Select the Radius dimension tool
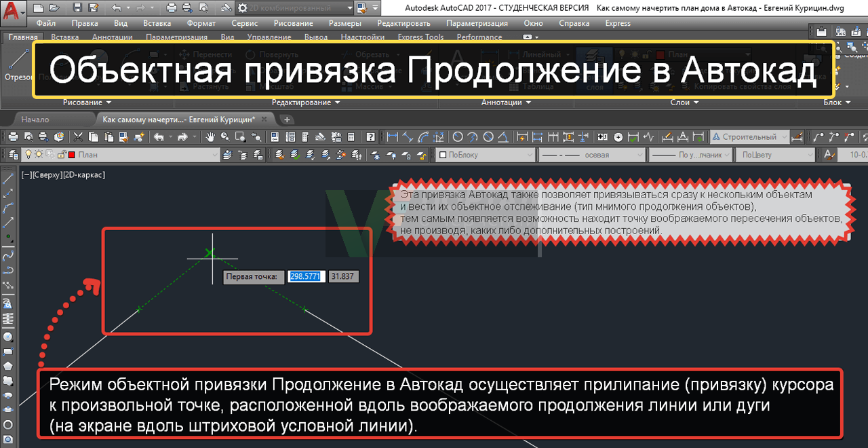Screen dimensions: 868x448 pos(458,136)
